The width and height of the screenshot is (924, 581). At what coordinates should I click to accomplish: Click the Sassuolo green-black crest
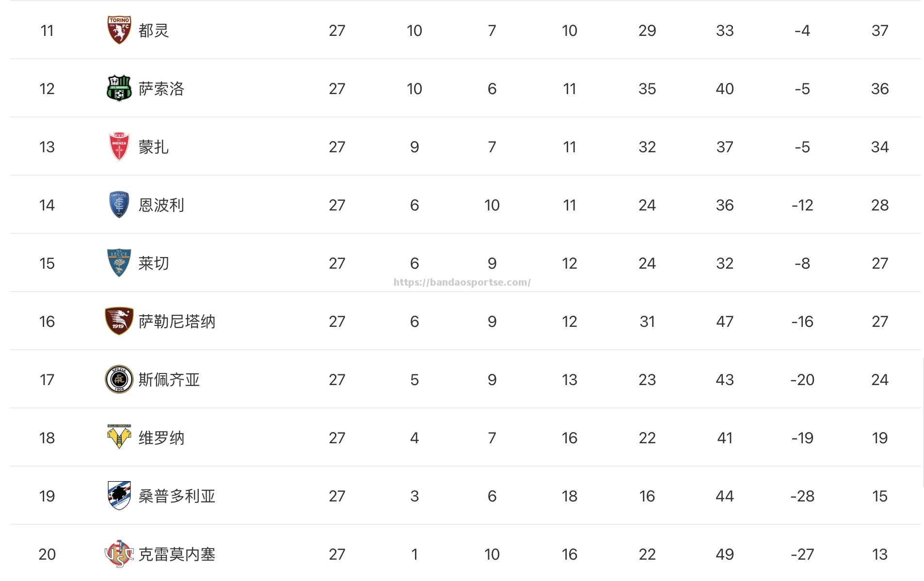coord(119,88)
